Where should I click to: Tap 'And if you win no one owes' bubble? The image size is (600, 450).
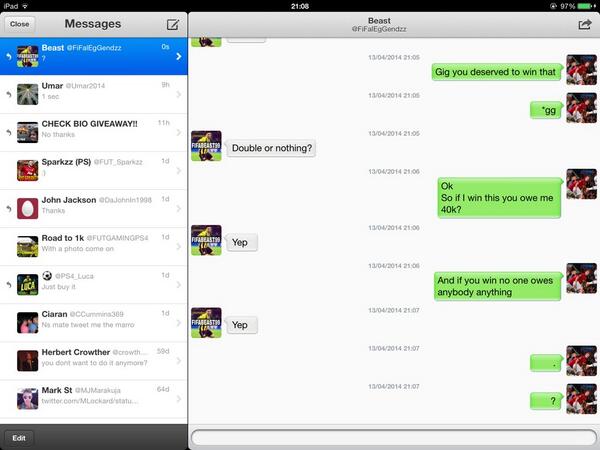[497, 286]
